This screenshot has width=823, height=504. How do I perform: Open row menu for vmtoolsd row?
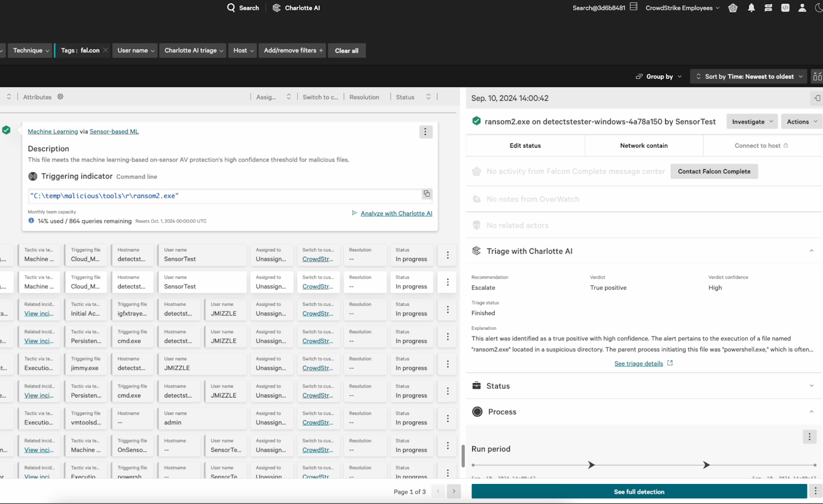click(448, 419)
